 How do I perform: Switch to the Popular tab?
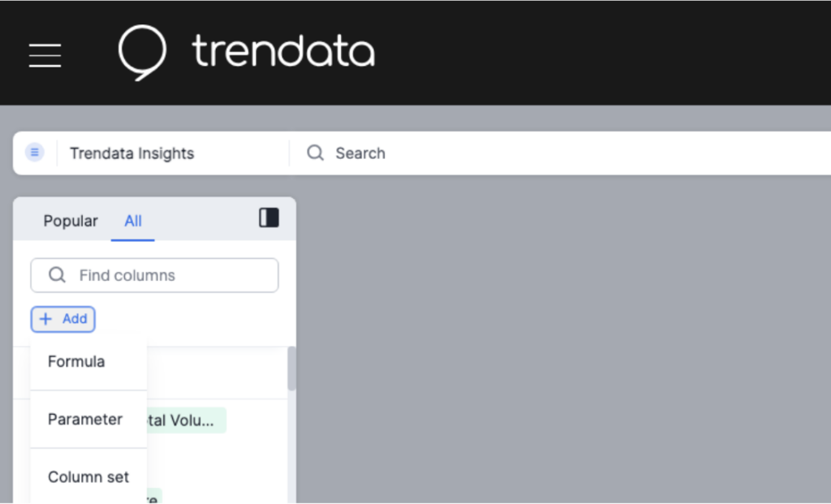point(71,221)
